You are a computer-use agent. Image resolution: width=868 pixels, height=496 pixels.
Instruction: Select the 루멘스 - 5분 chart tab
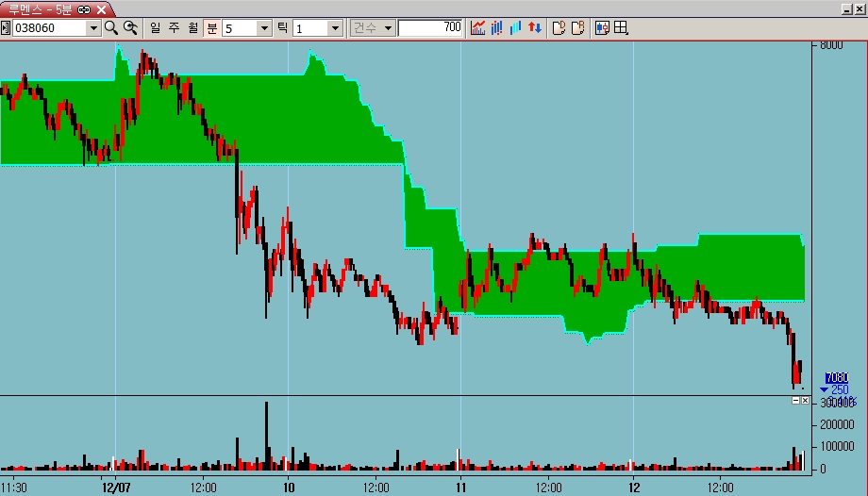[40, 8]
